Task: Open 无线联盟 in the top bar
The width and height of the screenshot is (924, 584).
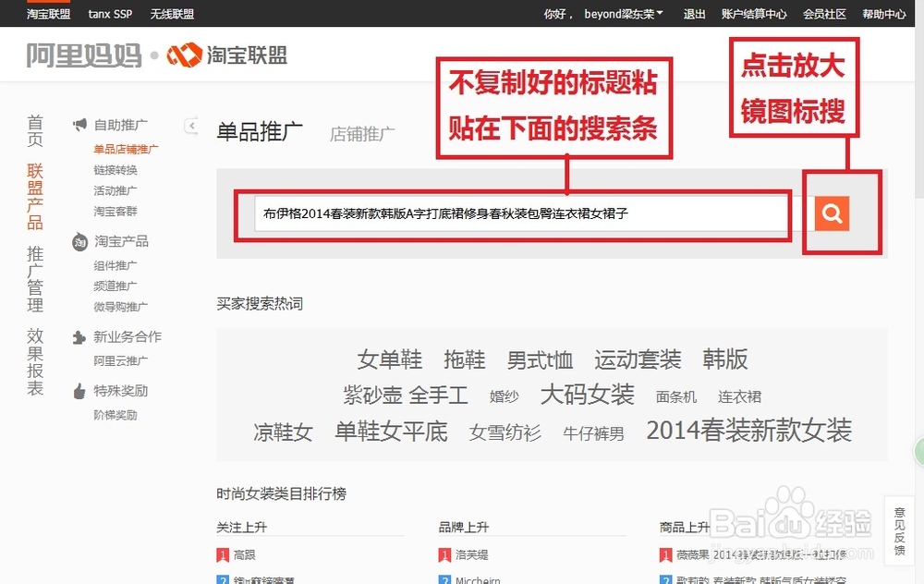Action: (x=172, y=14)
